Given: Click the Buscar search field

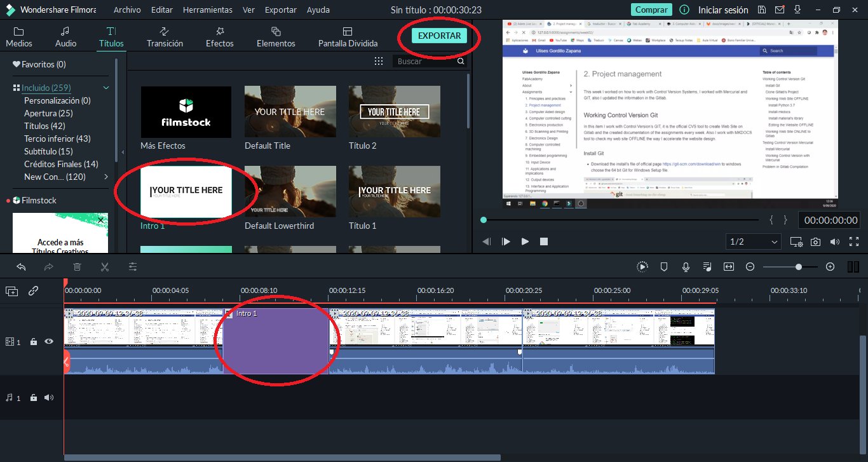Looking at the screenshot, I should [x=426, y=62].
